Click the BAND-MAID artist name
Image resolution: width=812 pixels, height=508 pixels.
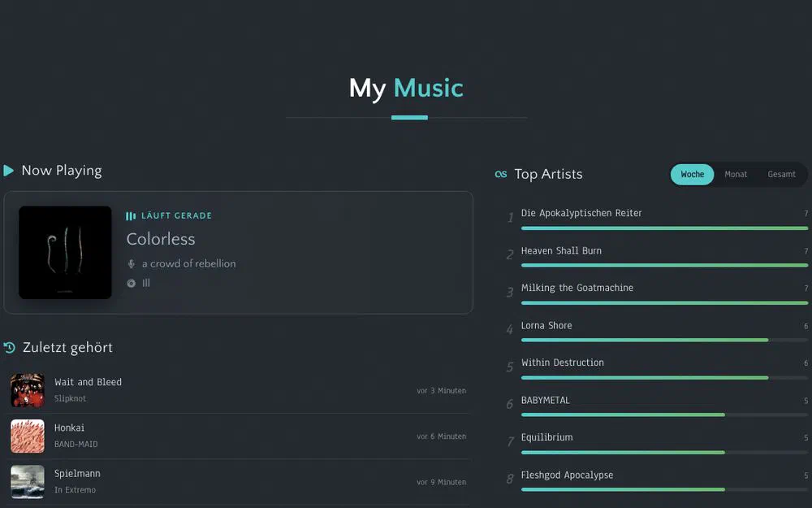click(76, 445)
